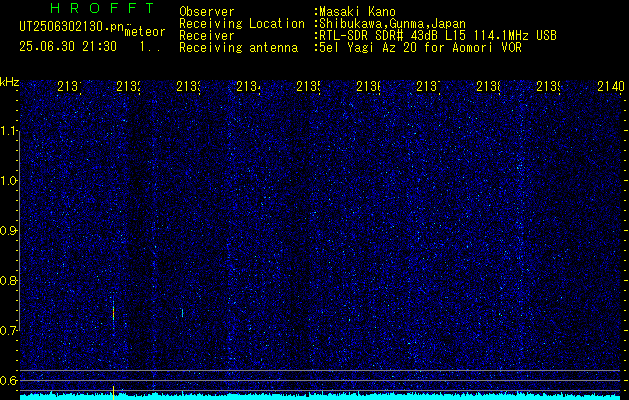Click the small cyan echo near 2133
629x400 pixels.
click(x=183, y=313)
